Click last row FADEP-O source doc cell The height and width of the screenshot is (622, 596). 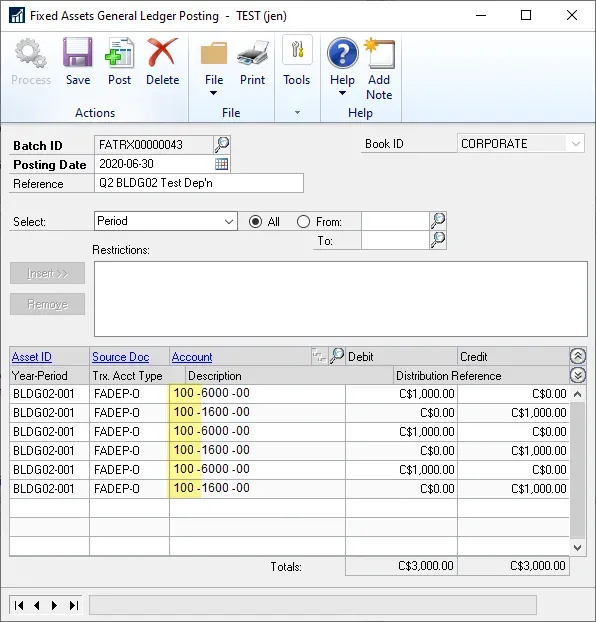point(129,489)
